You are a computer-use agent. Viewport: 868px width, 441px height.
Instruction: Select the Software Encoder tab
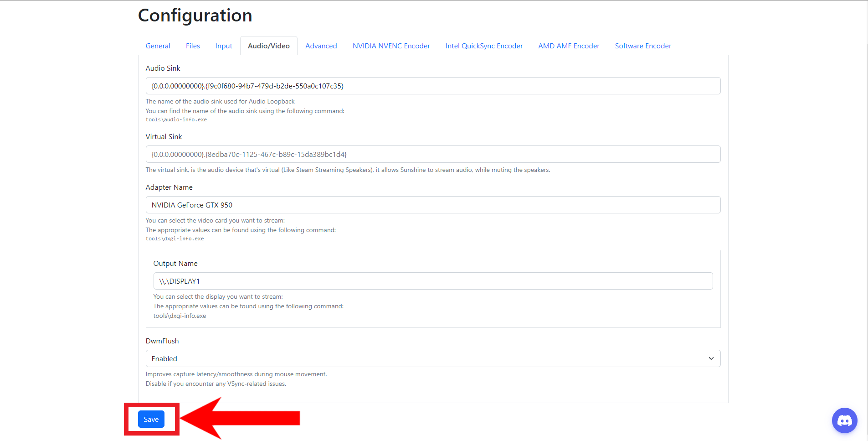click(x=643, y=46)
